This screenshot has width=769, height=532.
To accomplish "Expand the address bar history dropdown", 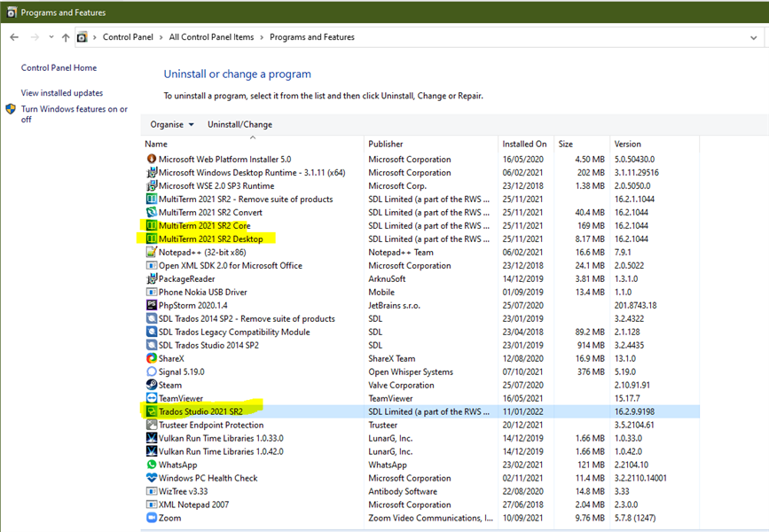I will pyautogui.click(x=754, y=38).
